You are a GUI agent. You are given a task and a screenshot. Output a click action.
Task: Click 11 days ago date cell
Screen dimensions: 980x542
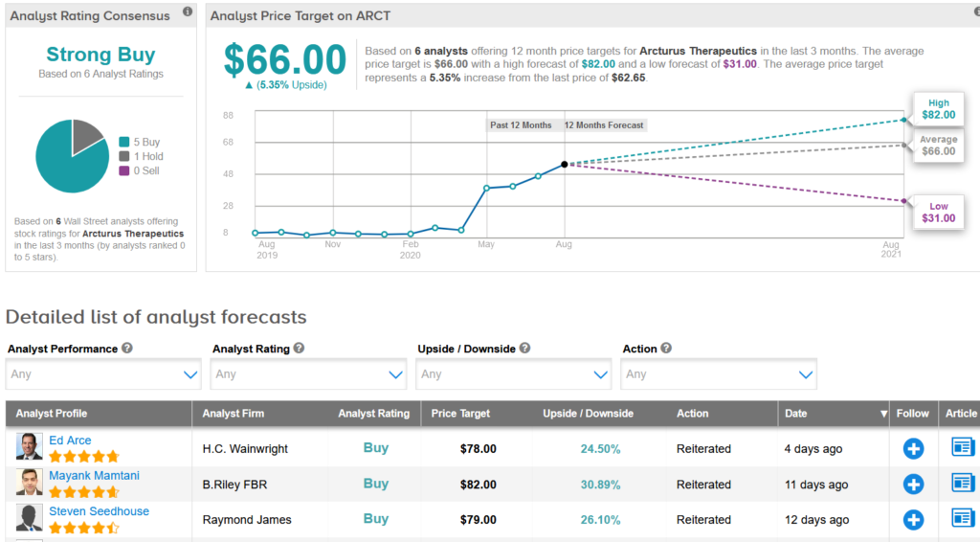click(x=816, y=485)
